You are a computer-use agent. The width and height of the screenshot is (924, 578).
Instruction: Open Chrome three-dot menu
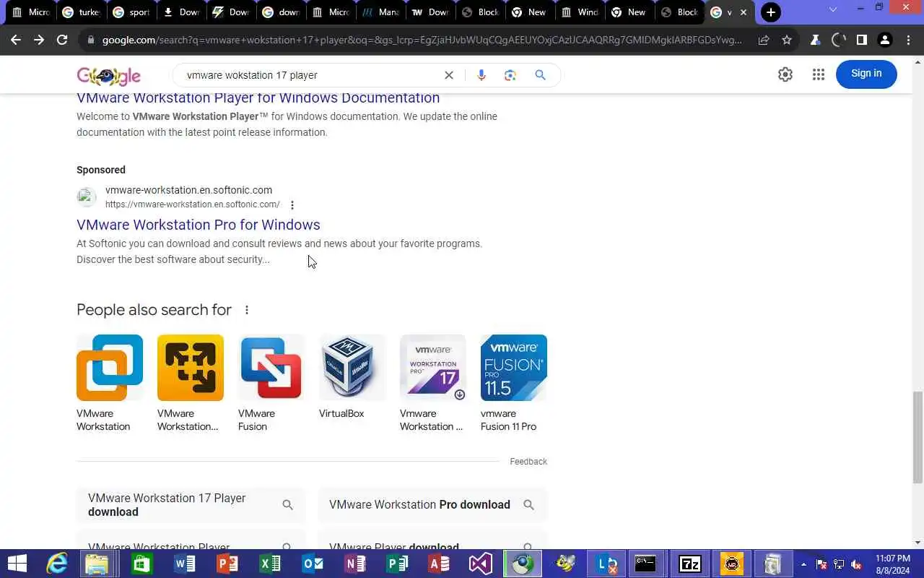point(908,40)
